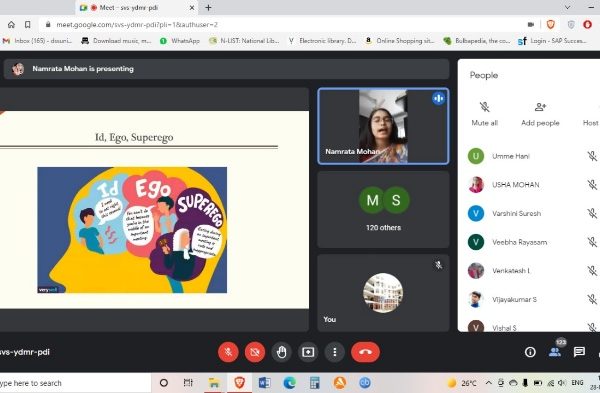
Task: Click the ENG language indicator
Action: 577,383
